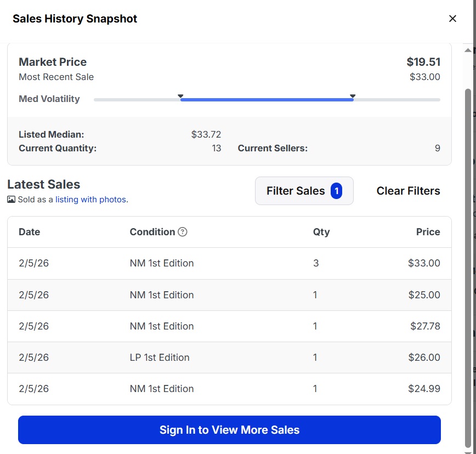Click the right volatility range marker
Viewport: 476px width, 454px height.
(x=353, y=97)
